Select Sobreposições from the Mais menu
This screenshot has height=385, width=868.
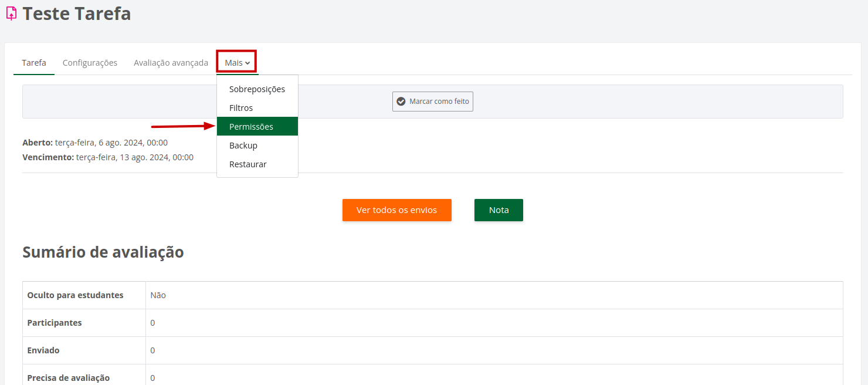(x=257, y=89)
